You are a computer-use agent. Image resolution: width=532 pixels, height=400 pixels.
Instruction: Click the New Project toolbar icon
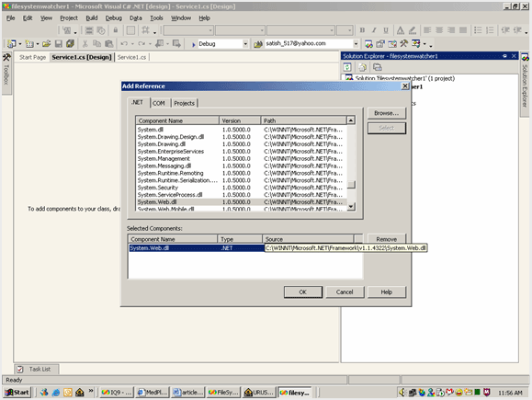(x=11, y=43)
